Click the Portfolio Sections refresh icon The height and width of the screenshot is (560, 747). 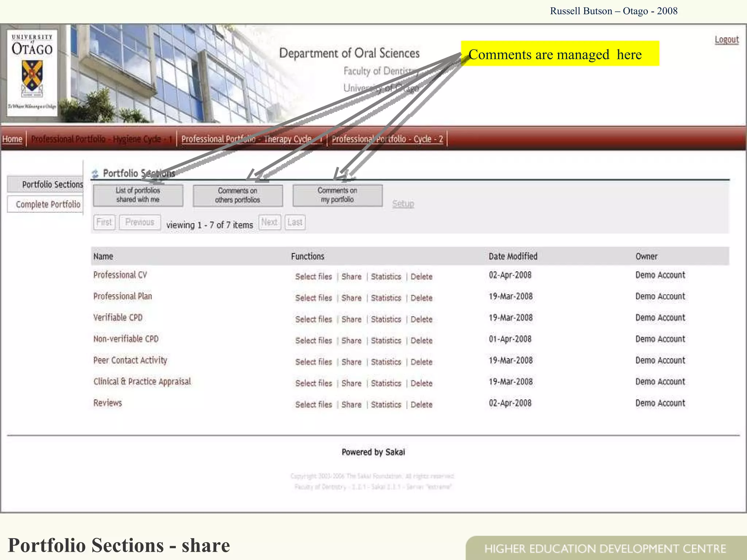95,174
